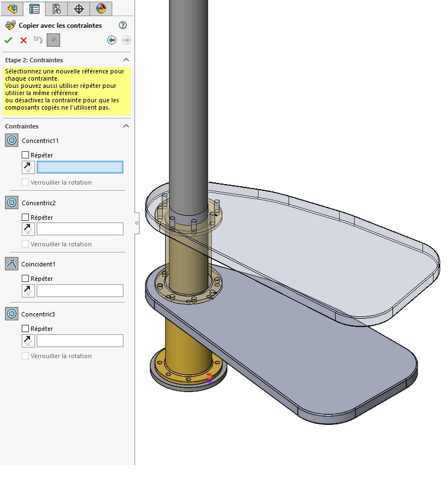448x480 pixels.
Task: Click the Coincident1 reference selection box
Action: point(80,290)
